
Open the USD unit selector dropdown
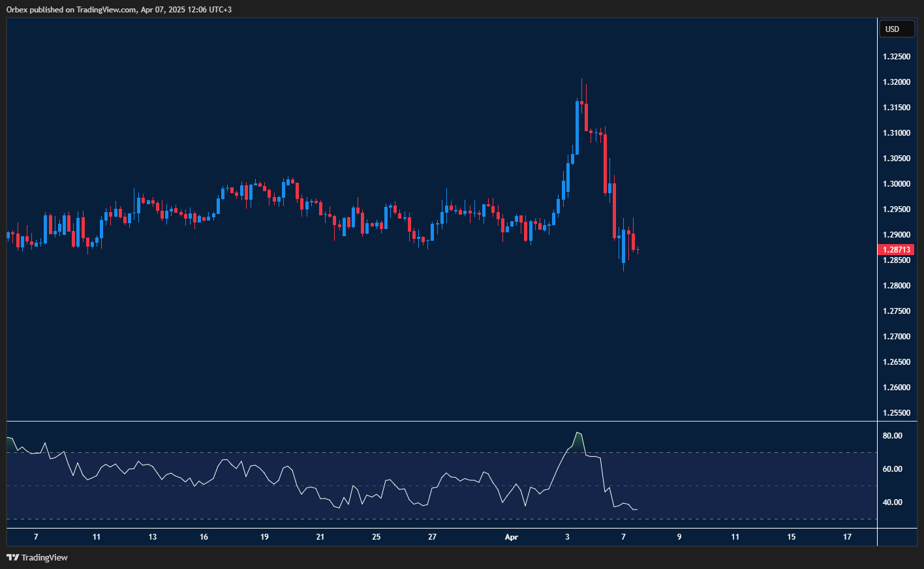click(897, 29)
